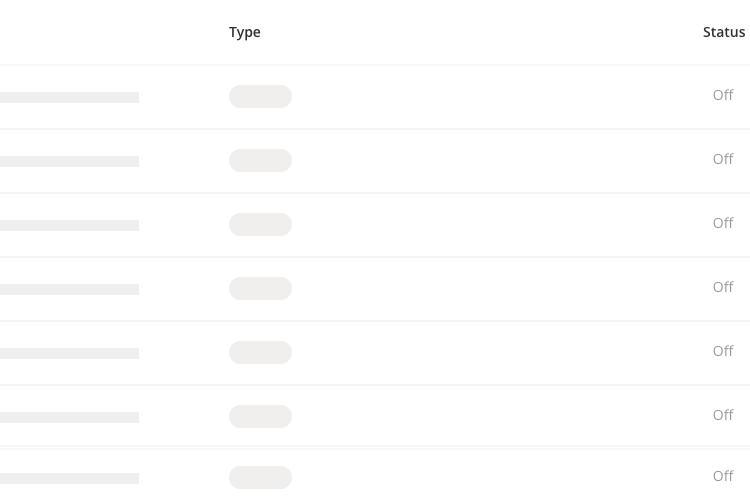
Task: Open the first row's loading name bar
Action: click(x=69, y=98)
